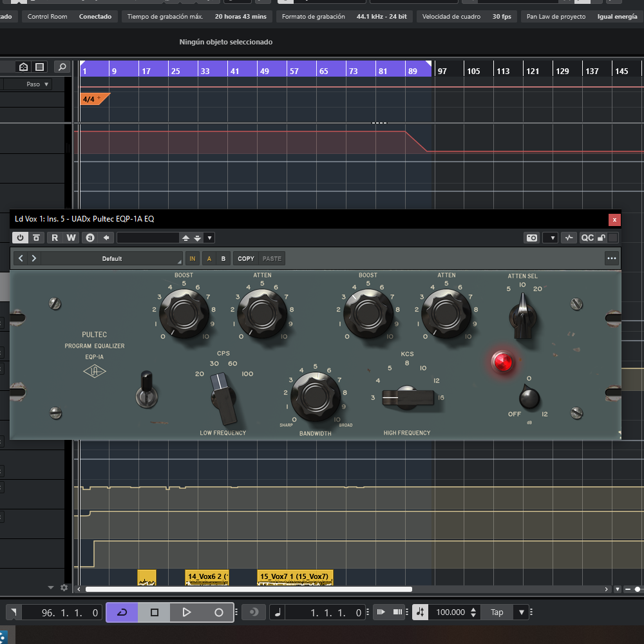Click the low frequency ATTEN knob
644x644 pixels.
click(x=262, y=314)
